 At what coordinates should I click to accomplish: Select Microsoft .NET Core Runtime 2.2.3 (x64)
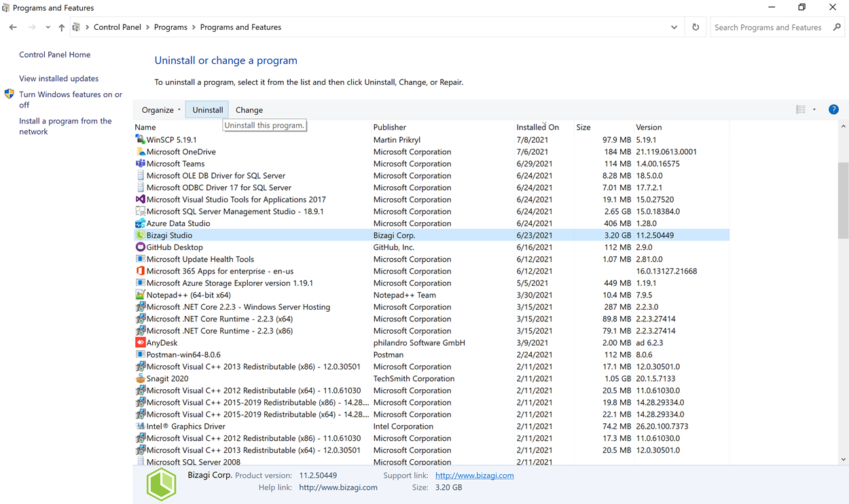pos(431,319)
